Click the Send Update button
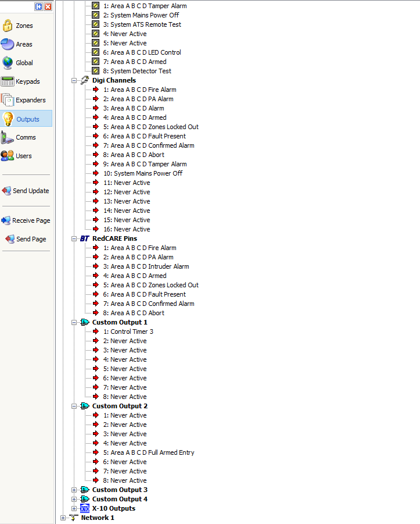Image resolution: width=420 pixels, height=524 pixels. (26, 191)
